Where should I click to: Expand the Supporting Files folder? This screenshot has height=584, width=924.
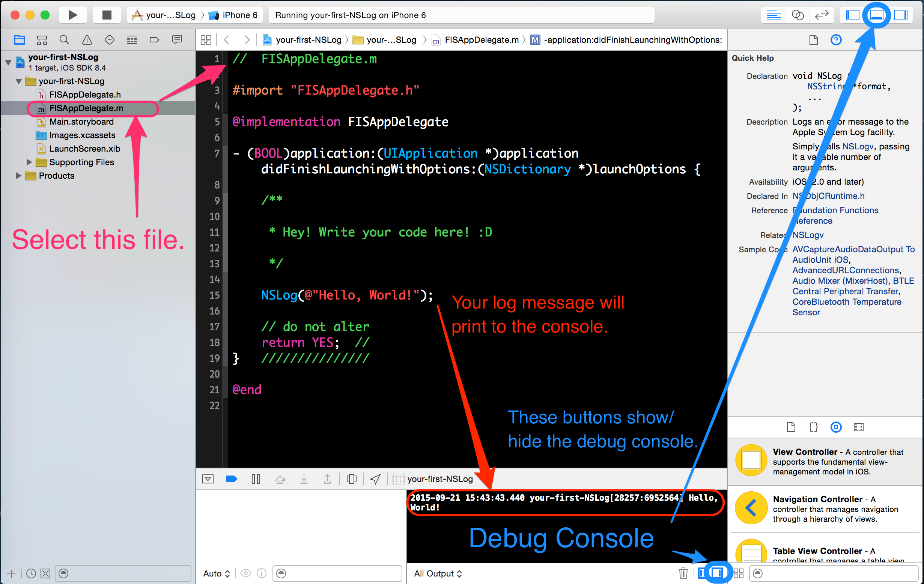pos(29,162)
